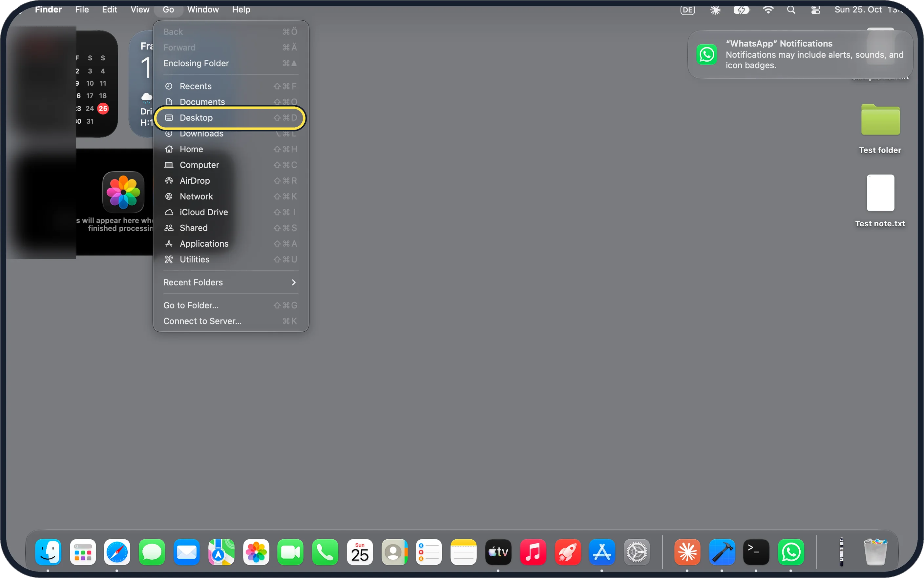Choose Computer in the Go menu
The image size is (924, 578).
pyautogui.click(x=231, y=165)
